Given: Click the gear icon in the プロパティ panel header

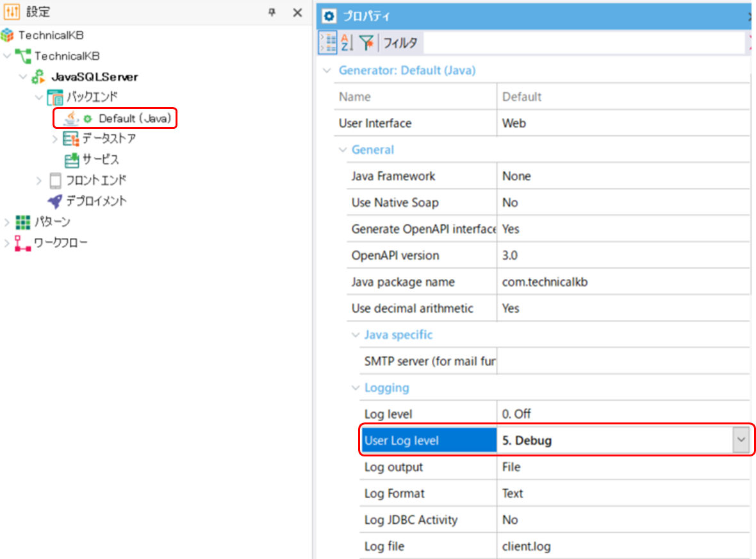Looking at the screenshot, I should (x=329, y=16).
